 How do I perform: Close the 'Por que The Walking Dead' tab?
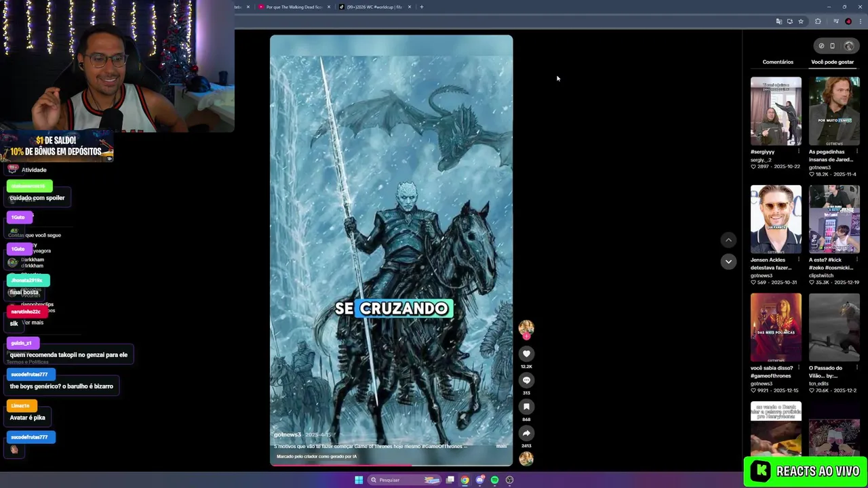[329, 7]
